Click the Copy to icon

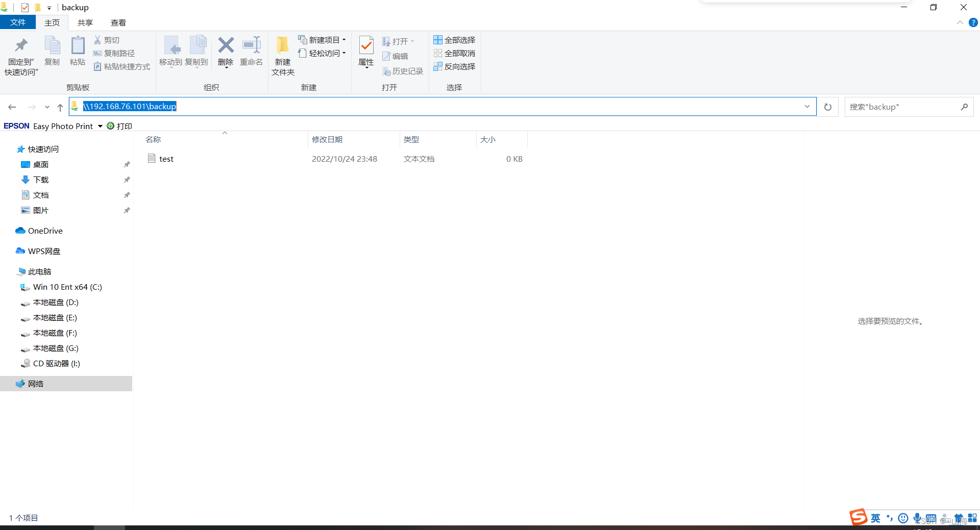pos(197,46)
